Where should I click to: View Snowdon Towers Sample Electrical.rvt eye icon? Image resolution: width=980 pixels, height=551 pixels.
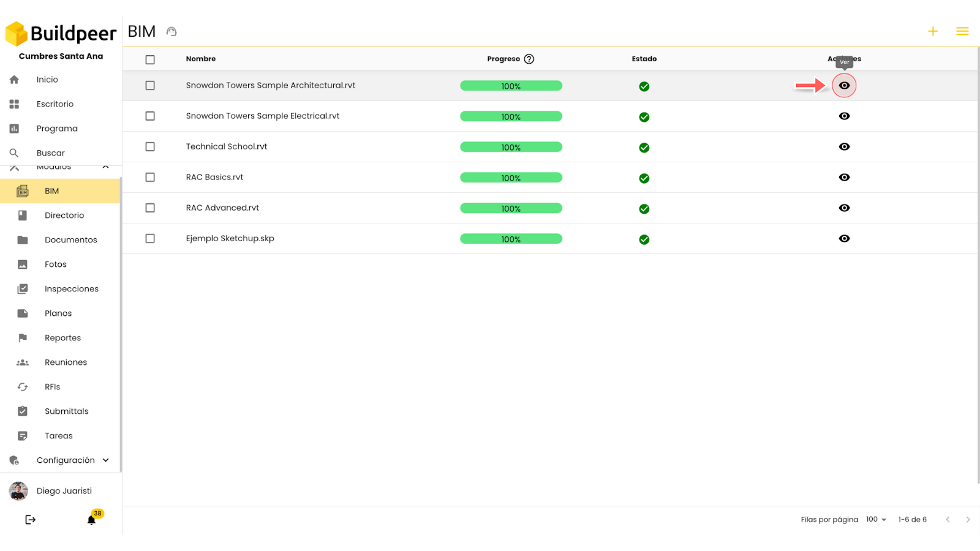point(844,116)
